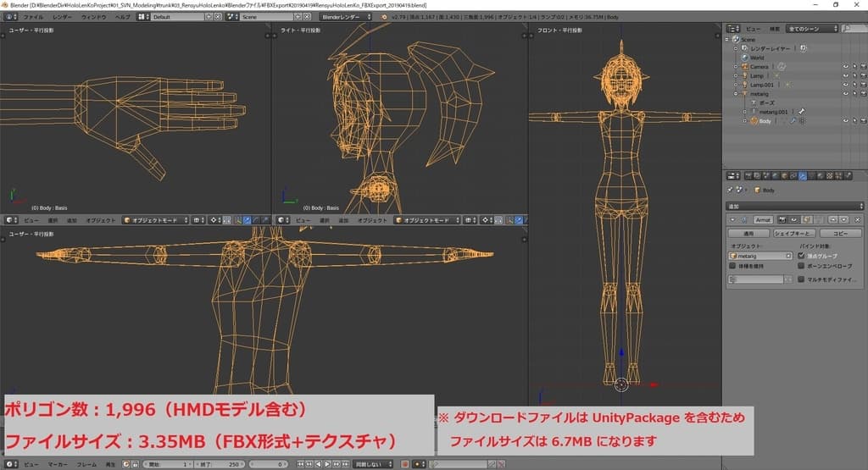Open the ウィンドウ menu
The height and width of the screenshot is (470, 868).
coord(95,17)
